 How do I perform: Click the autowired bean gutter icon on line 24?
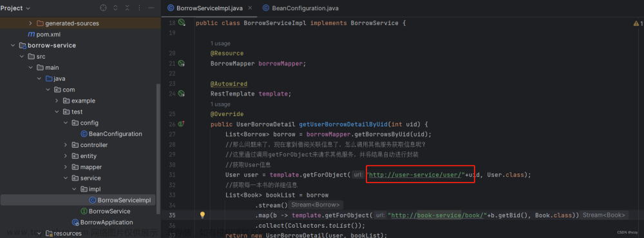[x=182, y=94]
